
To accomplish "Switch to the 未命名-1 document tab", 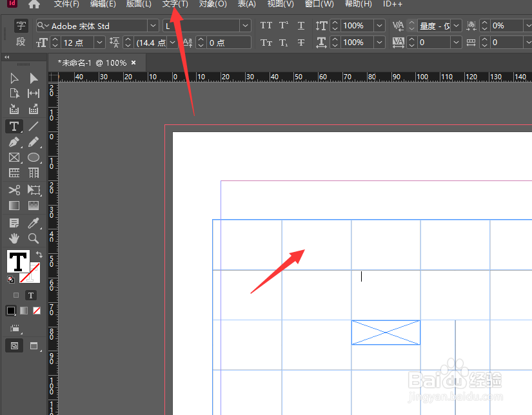I will click(x=92, y=63).
